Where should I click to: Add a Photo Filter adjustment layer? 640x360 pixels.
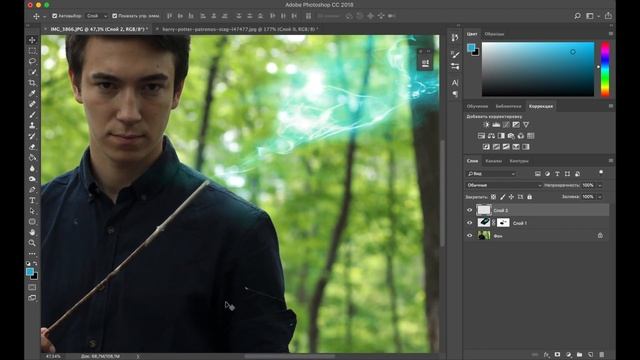[511, 136]
